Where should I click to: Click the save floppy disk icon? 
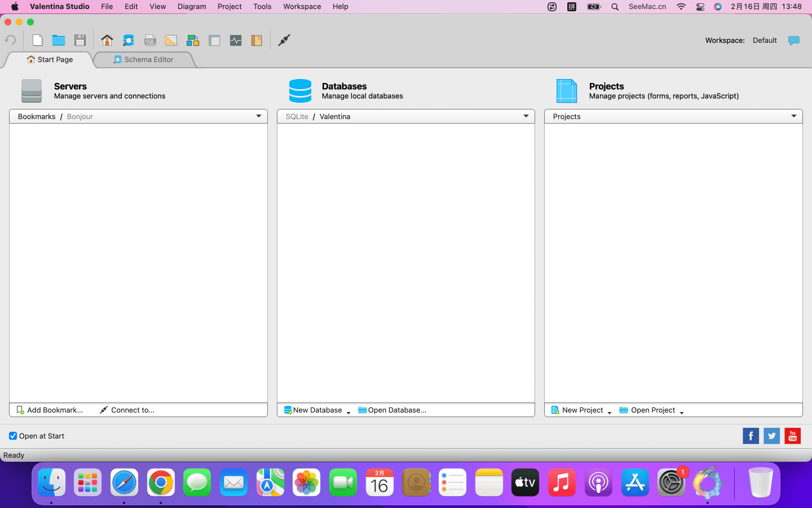click(x=80, y=40)
